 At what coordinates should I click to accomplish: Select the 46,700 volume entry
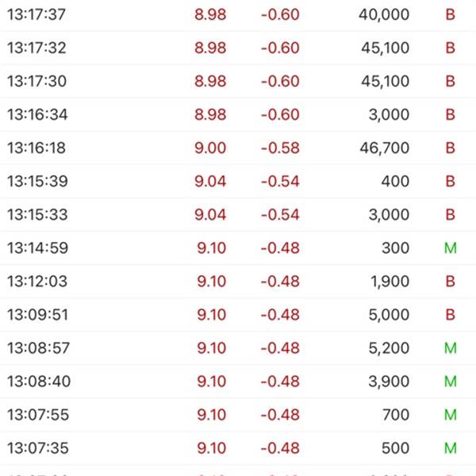383,148
